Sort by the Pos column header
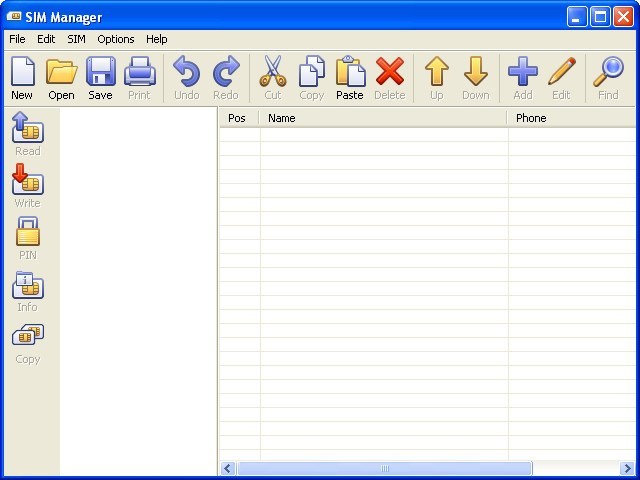Viewport: 640px width, 480px height. point(239,118)
